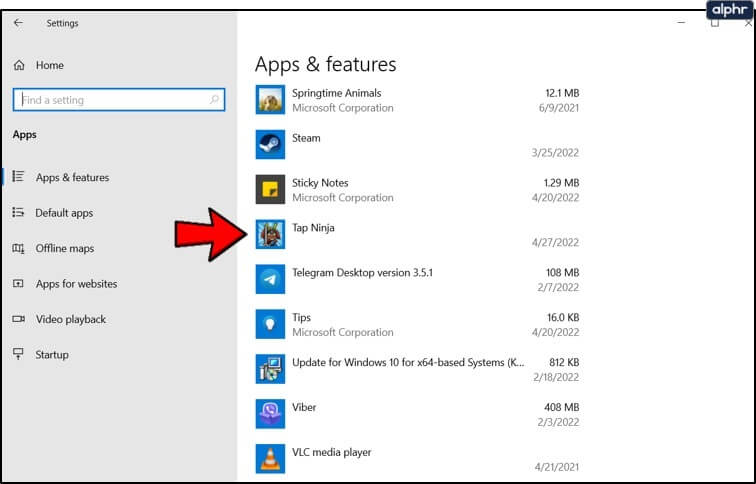Click the 3/25/2022 install date
This screenshot has height=484, width=756.
(x=555, y=153)
